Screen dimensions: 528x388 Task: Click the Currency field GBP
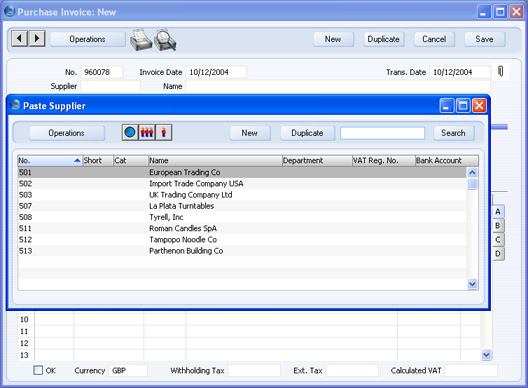coord(128,370)
